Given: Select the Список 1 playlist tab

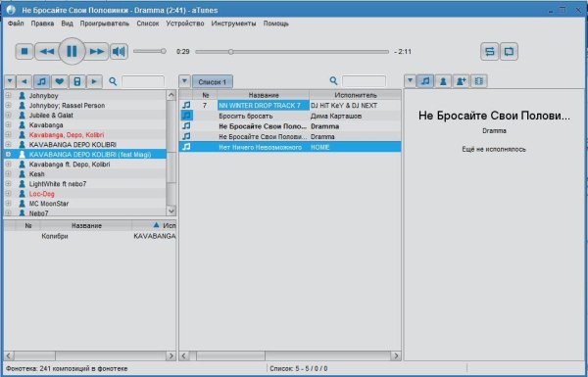Looking at the screenshot, I should (213, 81).
